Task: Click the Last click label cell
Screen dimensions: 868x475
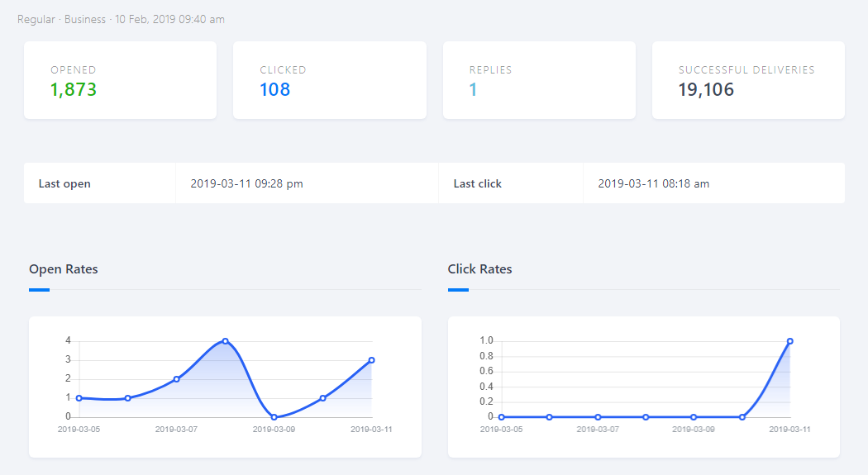Action: (510, 183)
